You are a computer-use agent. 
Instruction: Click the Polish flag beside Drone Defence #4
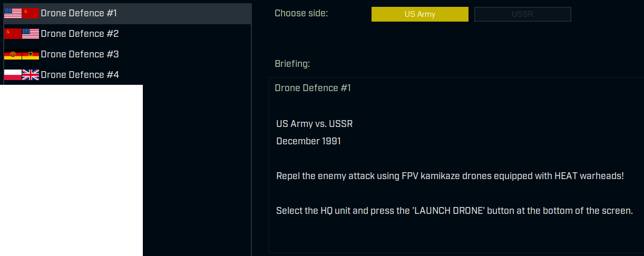13,75
